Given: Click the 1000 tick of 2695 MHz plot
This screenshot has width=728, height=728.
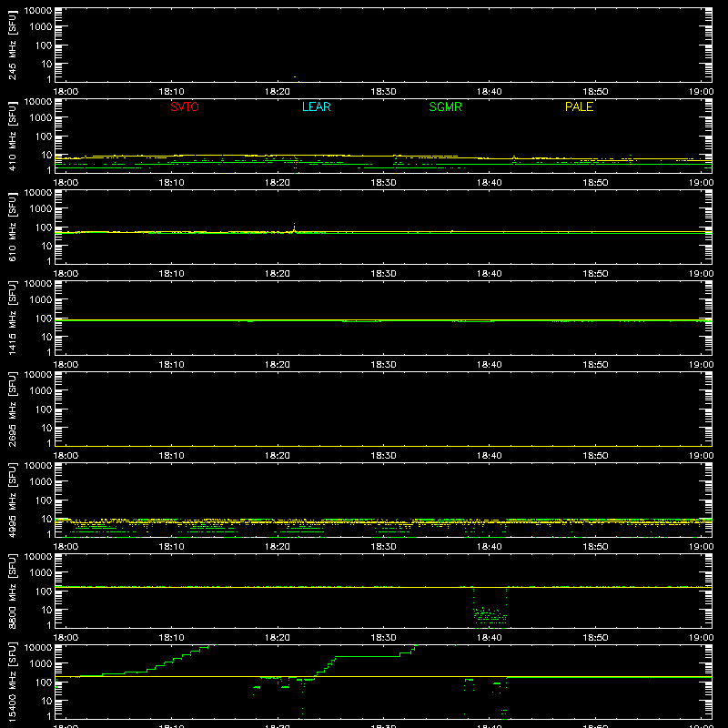Looking at the screenshot, I should [41, 391].
